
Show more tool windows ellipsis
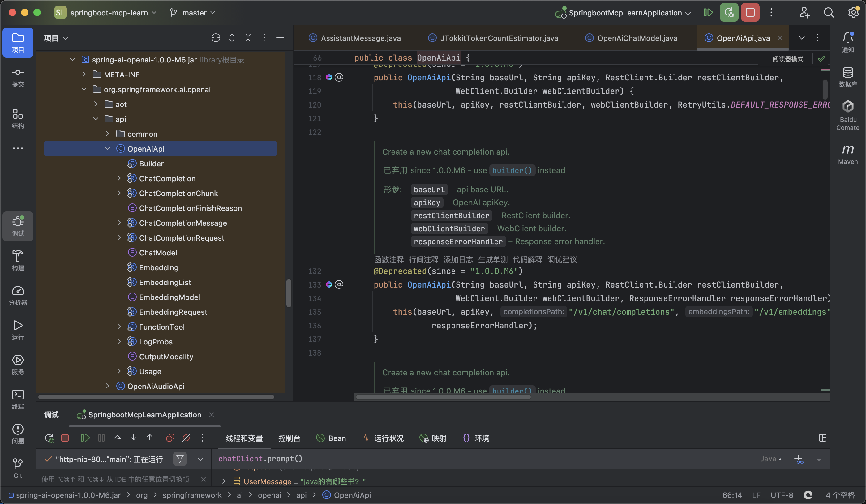click(18, 148)
